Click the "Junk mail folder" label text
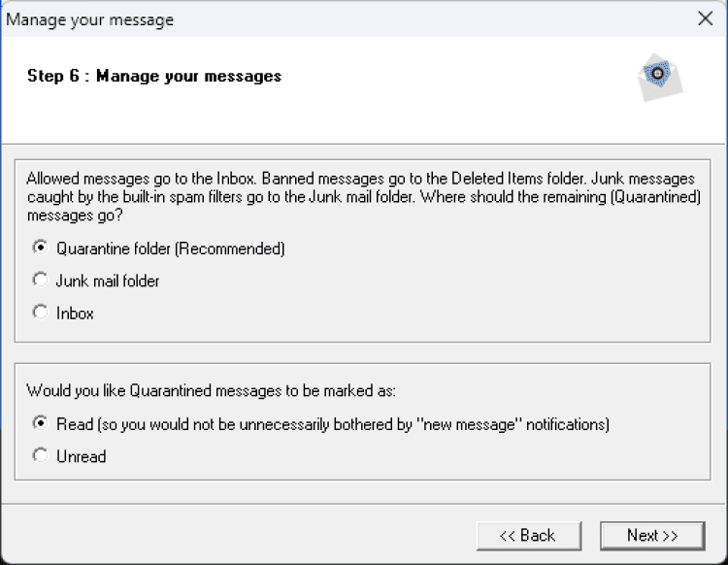The image size is (728, 565). tap(108, 282)
